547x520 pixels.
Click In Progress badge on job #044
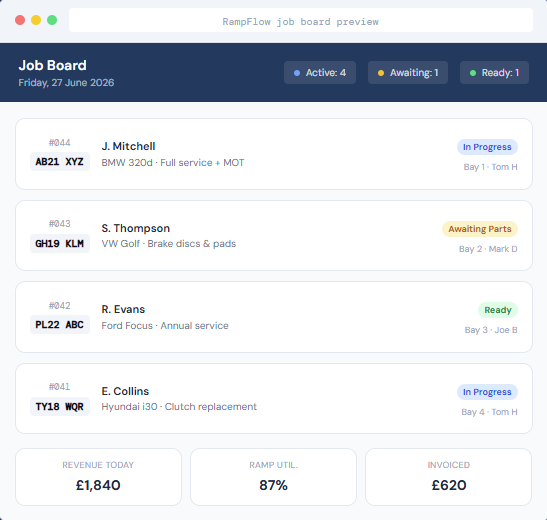click(487, 147)
